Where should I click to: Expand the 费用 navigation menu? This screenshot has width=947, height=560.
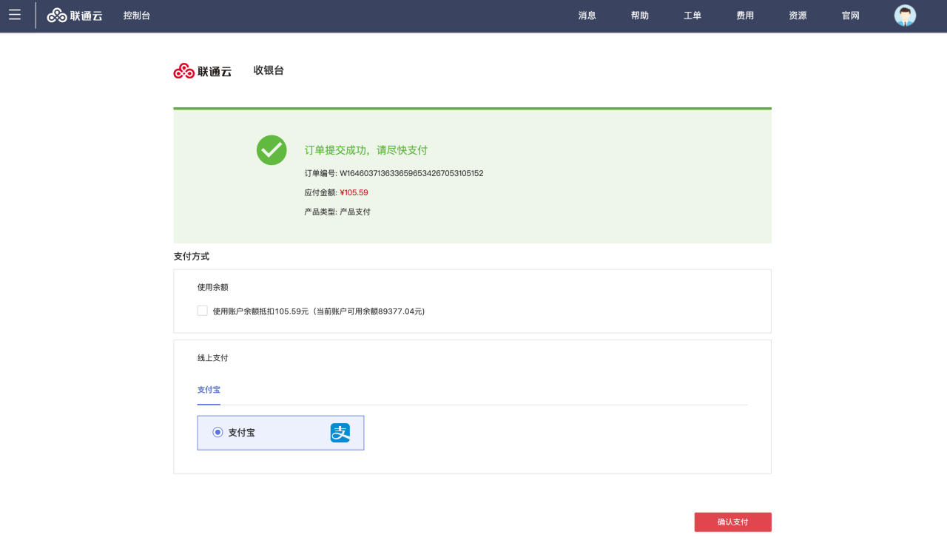click(744, 16)
